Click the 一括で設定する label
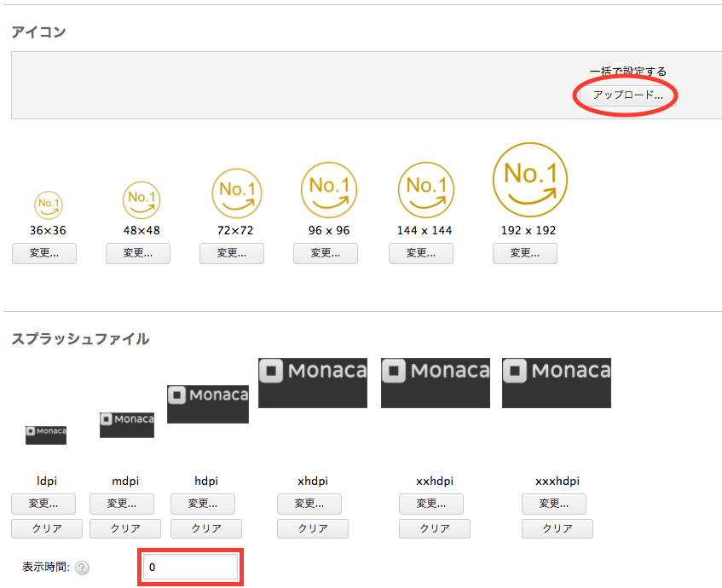Image resolution: width=722 pixels, height=588 pixels. tap(628, 72)
